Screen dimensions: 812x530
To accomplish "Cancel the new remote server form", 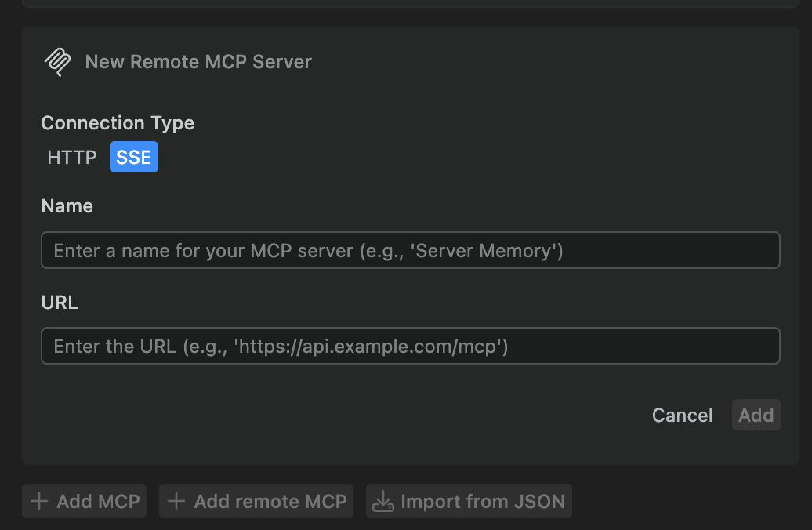I will (x=682, y=415).
